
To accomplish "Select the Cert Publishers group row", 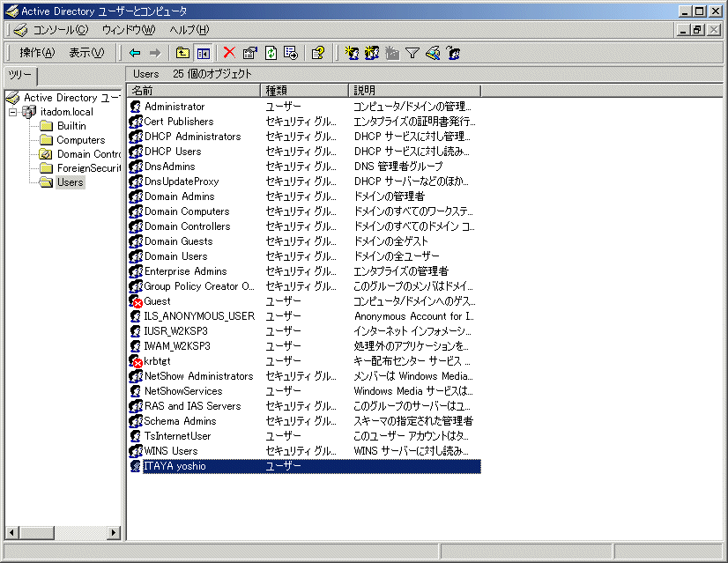I will [x=305, y=122].
